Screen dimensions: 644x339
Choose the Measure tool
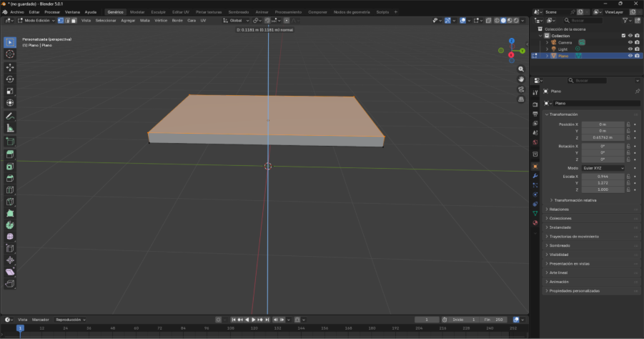(x=10, y=128)
